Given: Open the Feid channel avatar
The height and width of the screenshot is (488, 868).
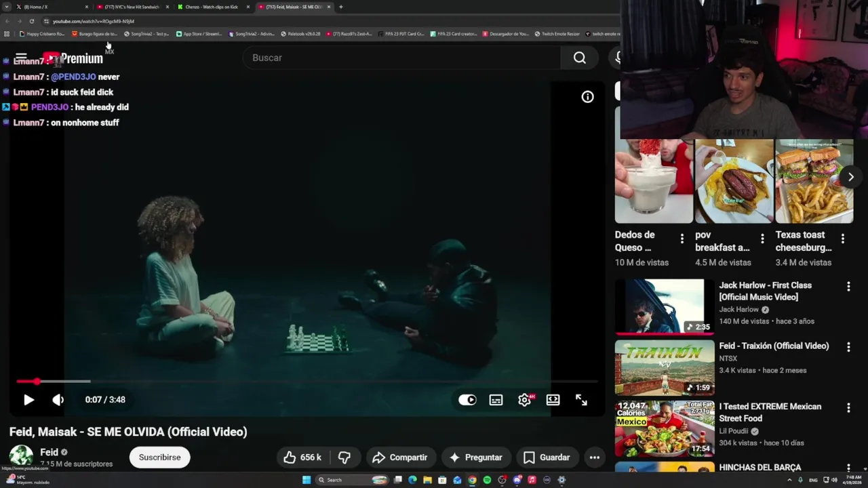Looking at the screenshot, I should tap(21, 456).
